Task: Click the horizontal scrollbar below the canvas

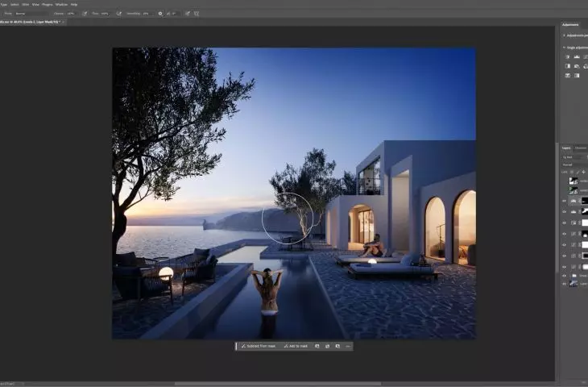Action: [x=278, y=384]
